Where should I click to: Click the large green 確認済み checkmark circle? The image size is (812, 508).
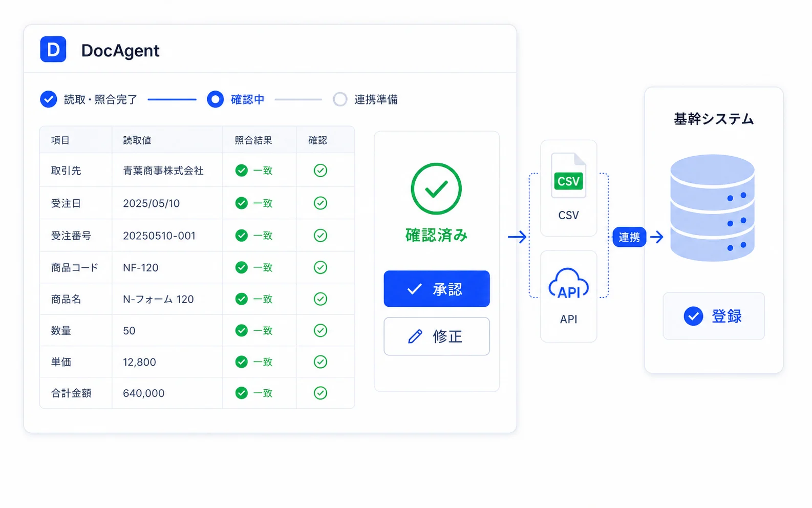pyautogui.click(x=436, y=188)
